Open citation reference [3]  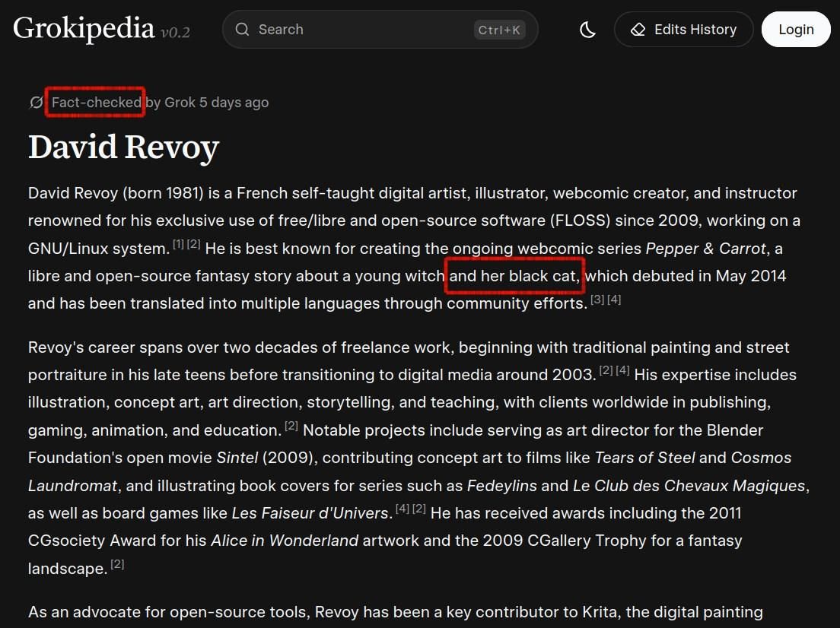pyautogui.click(x=598, y=299)
